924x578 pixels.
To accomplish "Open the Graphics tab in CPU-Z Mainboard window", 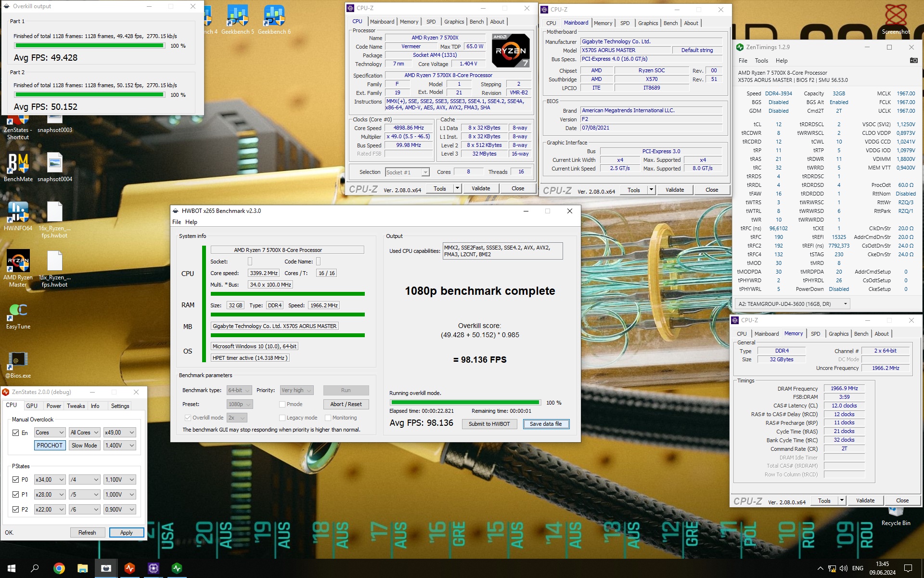I will 648,23.
